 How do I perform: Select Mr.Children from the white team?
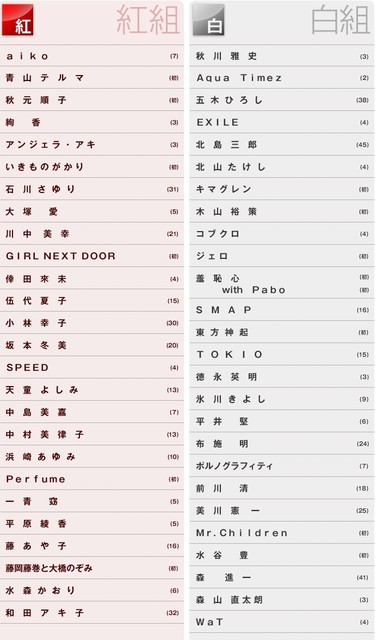282,533
